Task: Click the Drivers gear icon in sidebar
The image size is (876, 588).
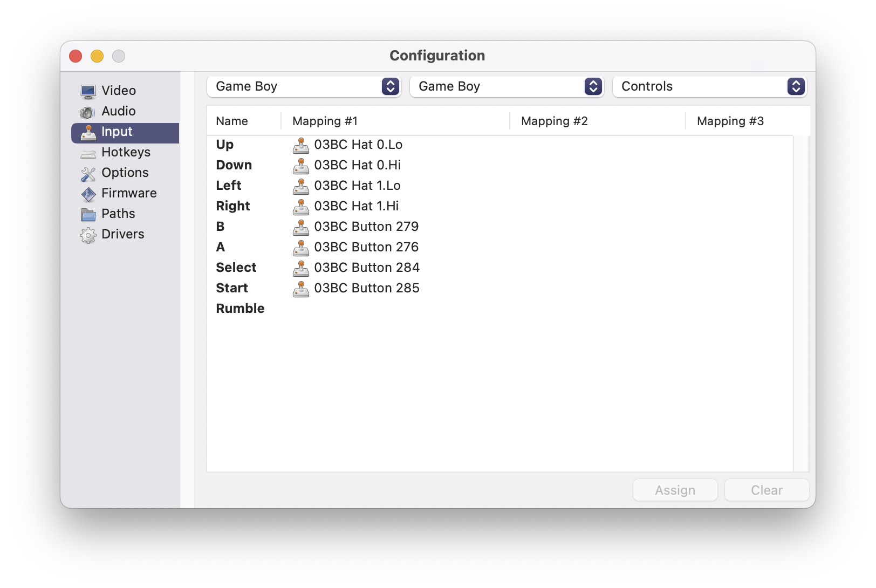Action: pos(88,235)
